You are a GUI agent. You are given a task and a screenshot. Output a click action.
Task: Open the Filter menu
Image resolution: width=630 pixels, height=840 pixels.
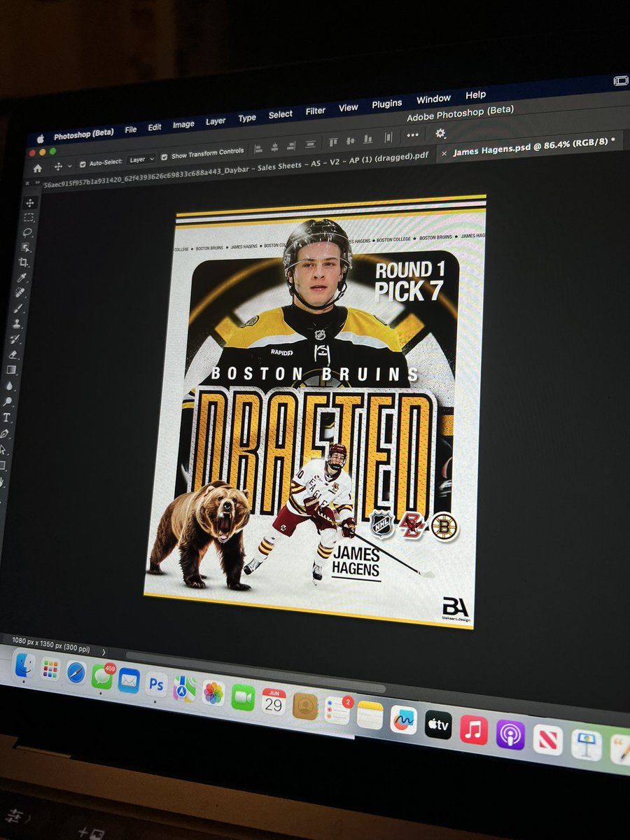coord(316,111)
